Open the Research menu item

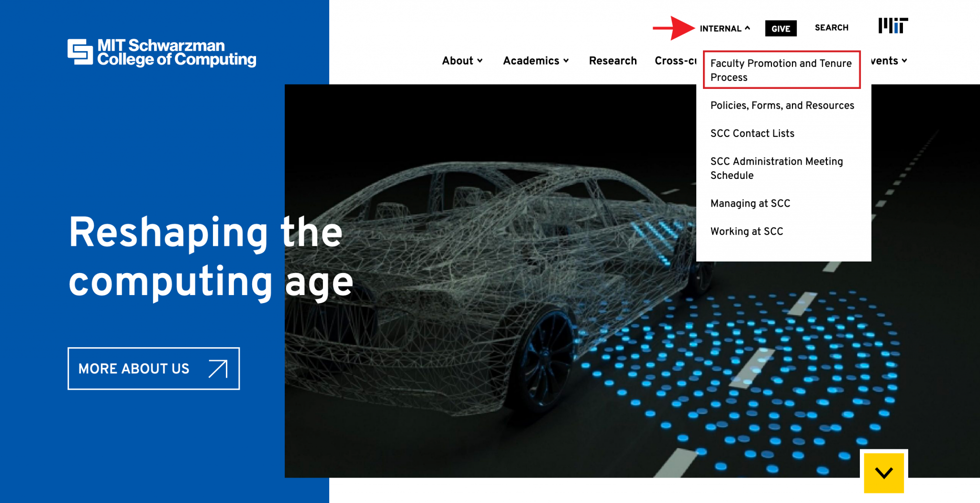click(612, 61)
